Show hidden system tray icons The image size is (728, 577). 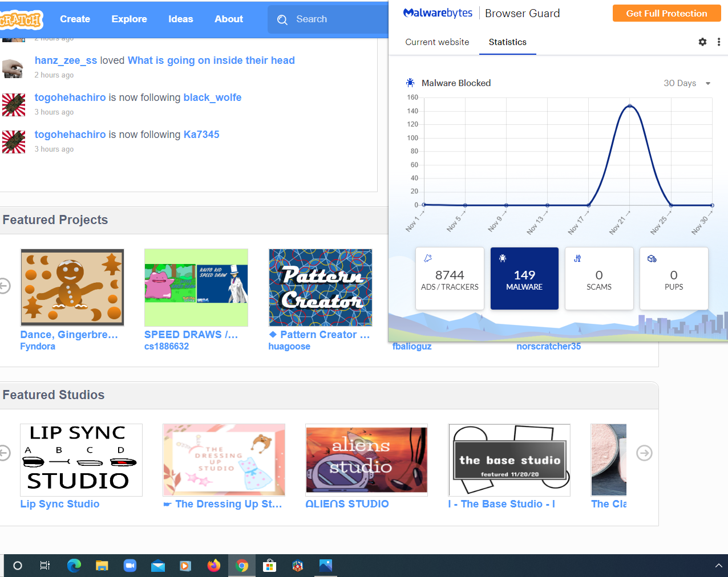[x=718, y=566]
